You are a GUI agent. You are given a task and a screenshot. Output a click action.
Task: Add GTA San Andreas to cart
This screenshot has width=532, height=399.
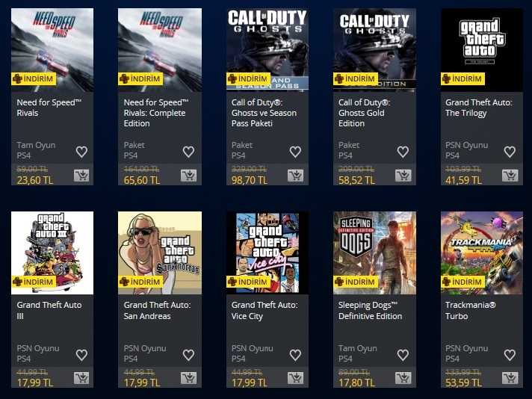(x=188, y=378)
